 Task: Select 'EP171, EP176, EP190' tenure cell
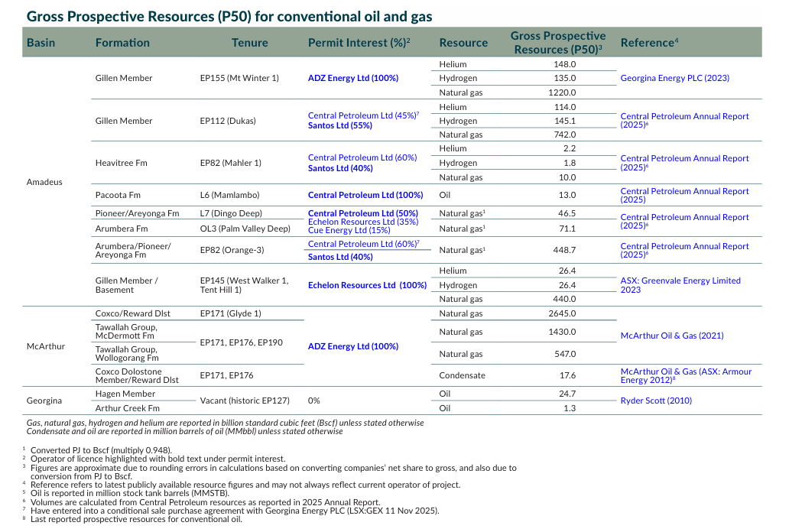coord(241,342)
